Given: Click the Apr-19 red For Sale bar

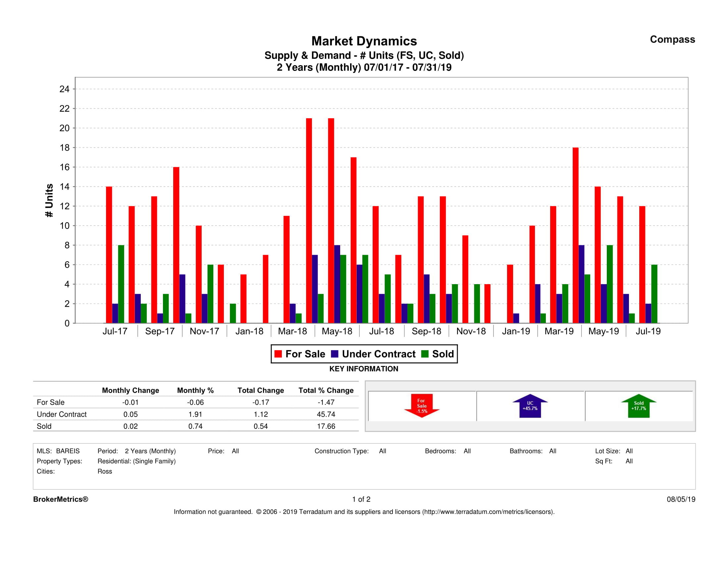Looking at the screenshot, I should (575, 235).
